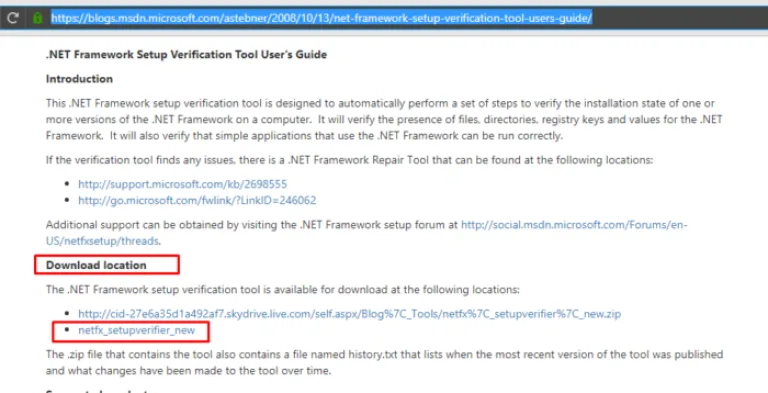Click the 'Download location' heading
The height and width of the screenshot is (393, 768).
[x=96, y=265]
